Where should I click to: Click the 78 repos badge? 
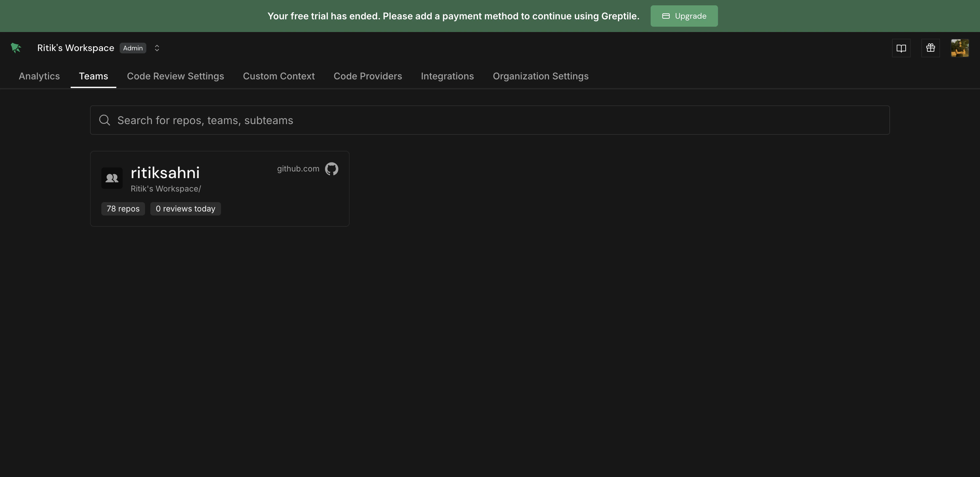point(123,208)
